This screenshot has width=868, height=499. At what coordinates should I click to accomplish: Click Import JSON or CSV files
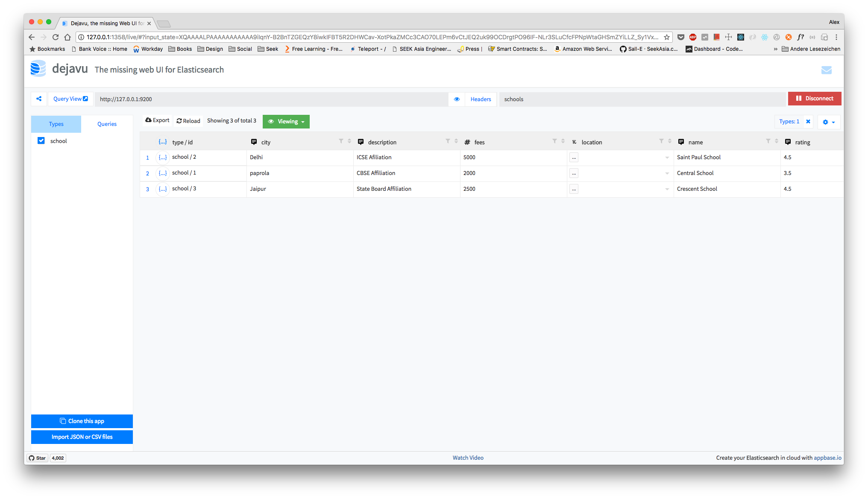click(x=82, y=437)
